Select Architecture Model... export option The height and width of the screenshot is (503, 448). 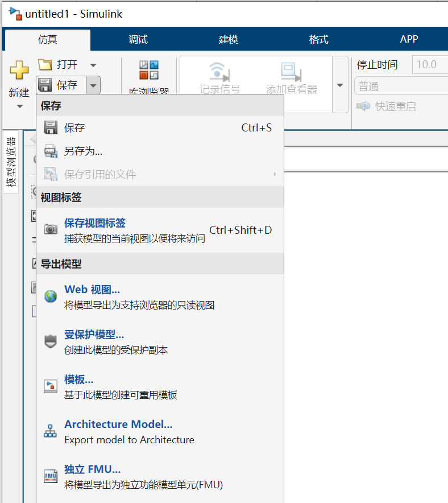point(160,432)
